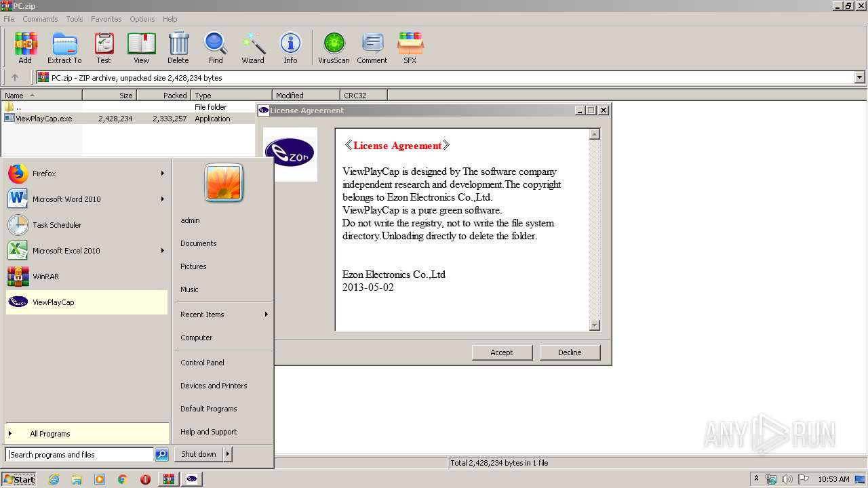Open Opera from the taskbar

(145, 479)
